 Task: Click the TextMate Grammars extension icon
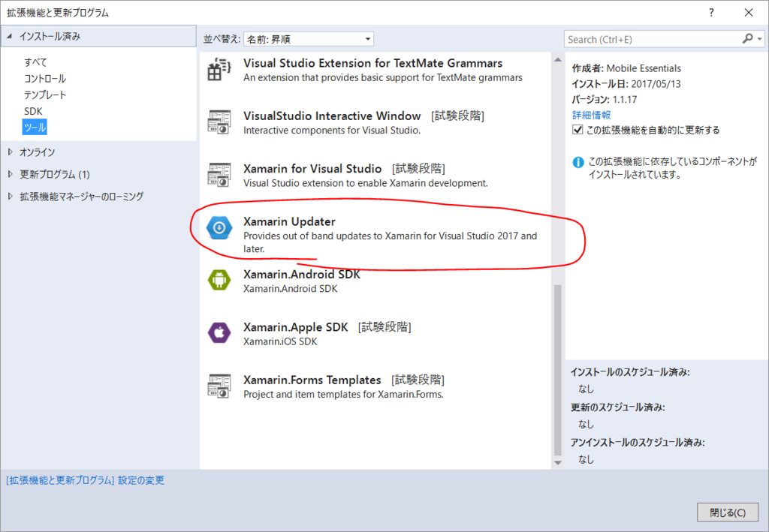[219, 70]
